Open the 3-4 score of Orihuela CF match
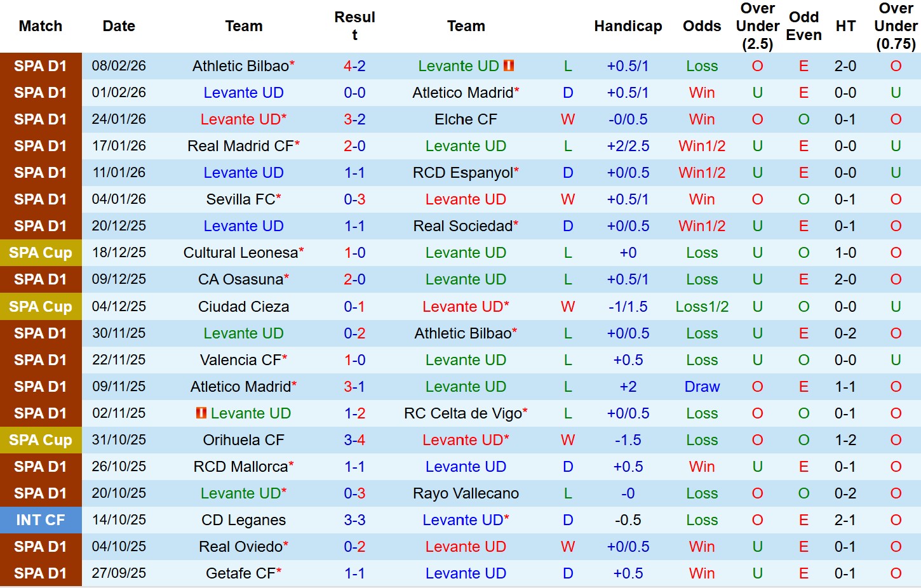This screenshot has height=588, width=921. [x=354, y=440]
